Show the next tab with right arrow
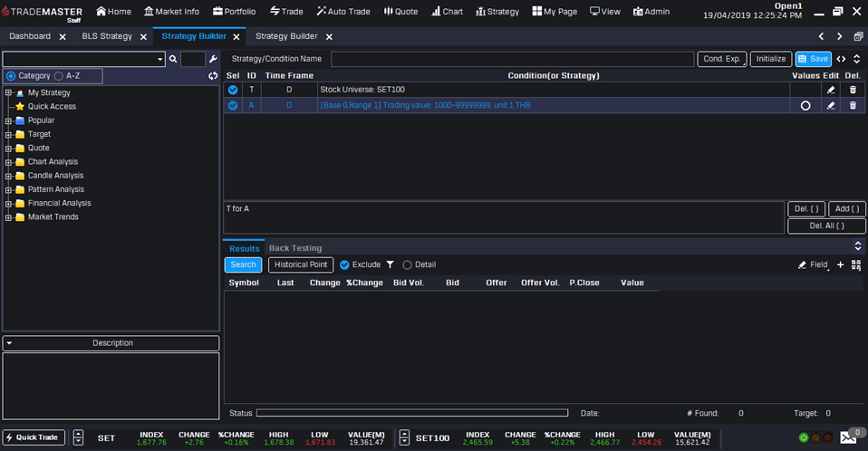This screenshot has height=451, width=868. [x=840, y=36]
